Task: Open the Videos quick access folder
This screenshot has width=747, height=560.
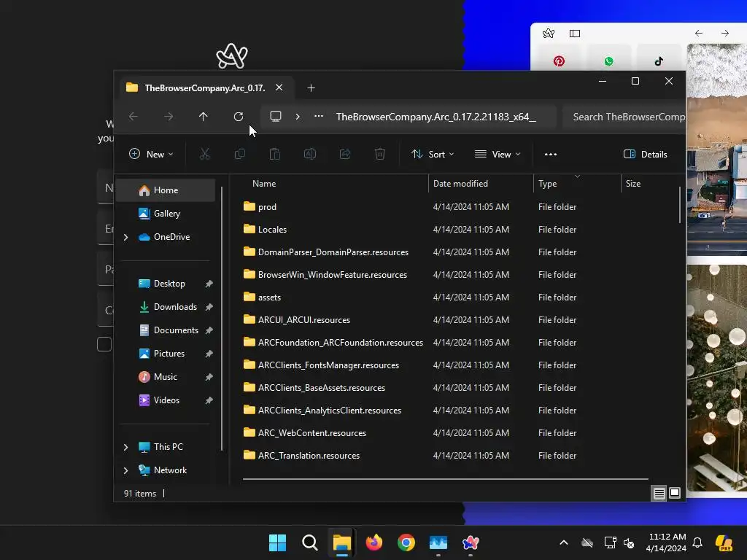Action: coord(166,400)
